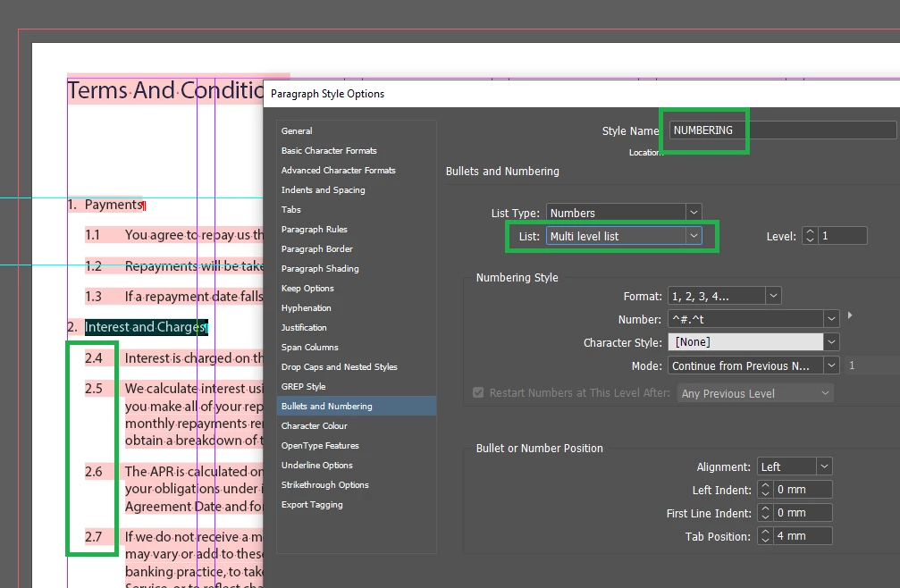Image resolution: width=900 pixels, height=588 pixels.
Task: Expand the Number field dropdown arrow
Action: (x=830, y=319)
